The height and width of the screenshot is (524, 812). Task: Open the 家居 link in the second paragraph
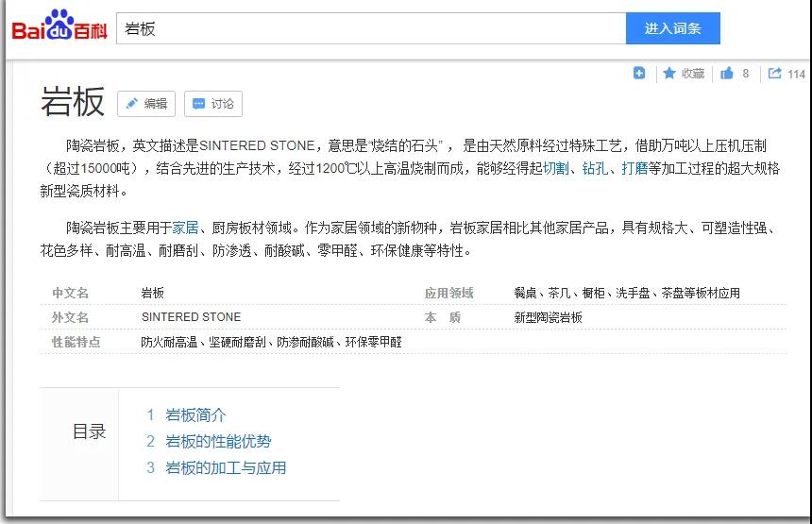coord(185,228)
